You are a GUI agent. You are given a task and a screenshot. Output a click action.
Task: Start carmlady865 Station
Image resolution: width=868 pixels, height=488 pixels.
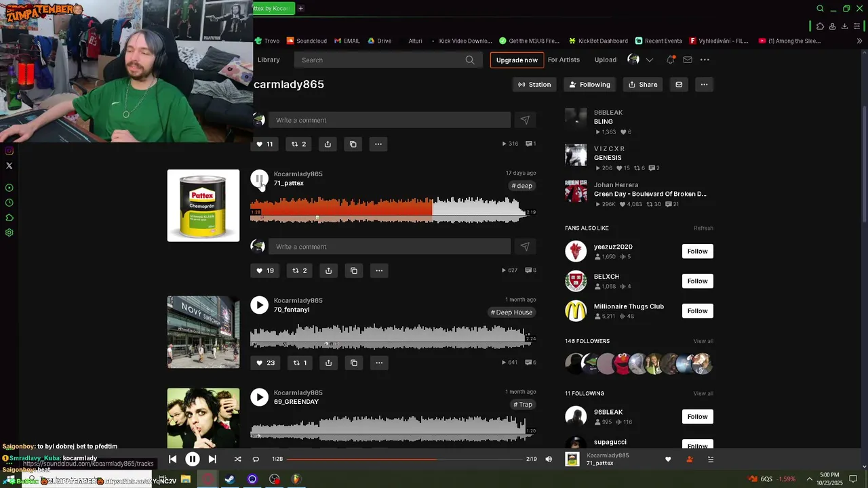[534, 85]
